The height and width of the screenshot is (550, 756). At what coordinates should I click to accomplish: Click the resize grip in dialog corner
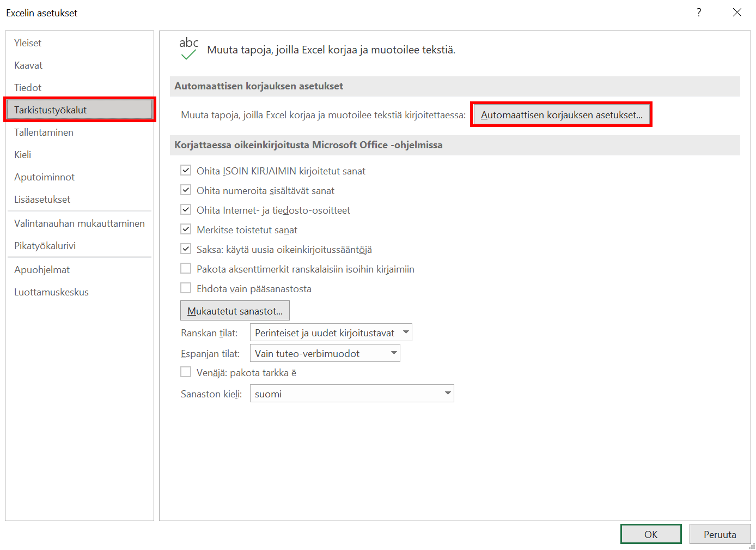tap(752, 546)
